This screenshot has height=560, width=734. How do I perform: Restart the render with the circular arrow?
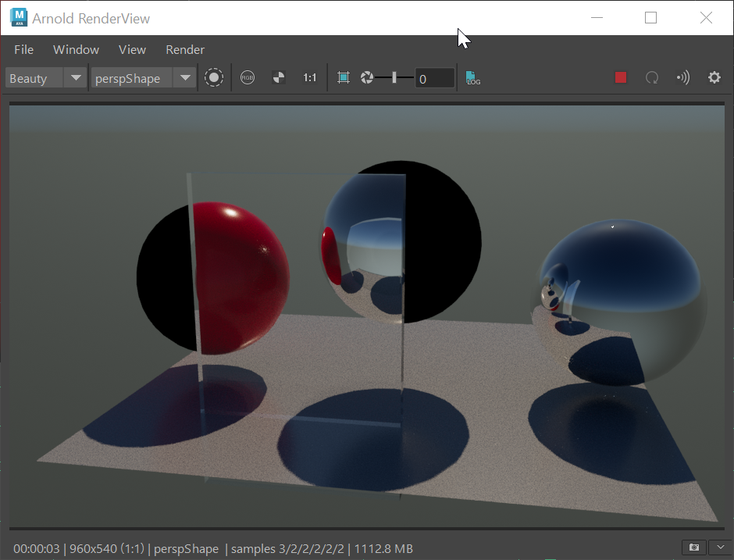[x=652, y=77]
